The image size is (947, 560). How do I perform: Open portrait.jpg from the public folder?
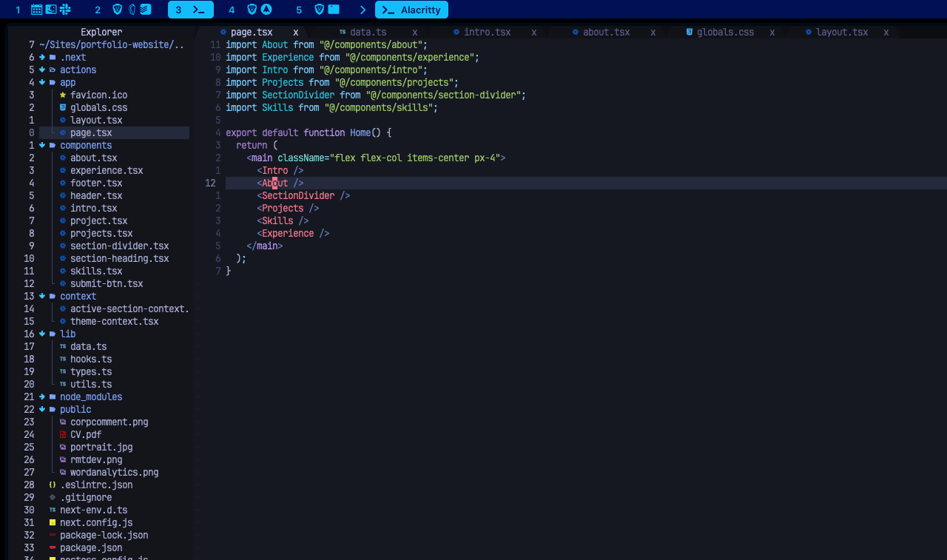tap(101, 448)
